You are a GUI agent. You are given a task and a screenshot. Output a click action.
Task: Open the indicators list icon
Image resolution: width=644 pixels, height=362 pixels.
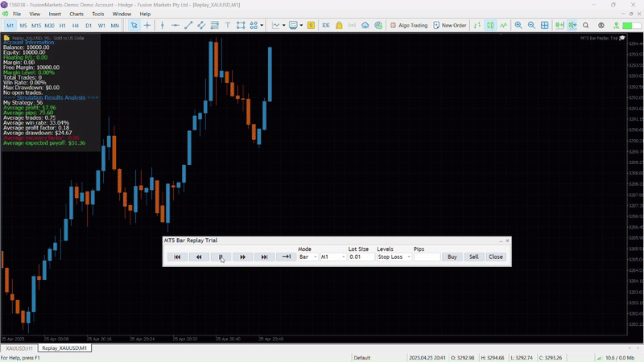click(x=276, y=26)
